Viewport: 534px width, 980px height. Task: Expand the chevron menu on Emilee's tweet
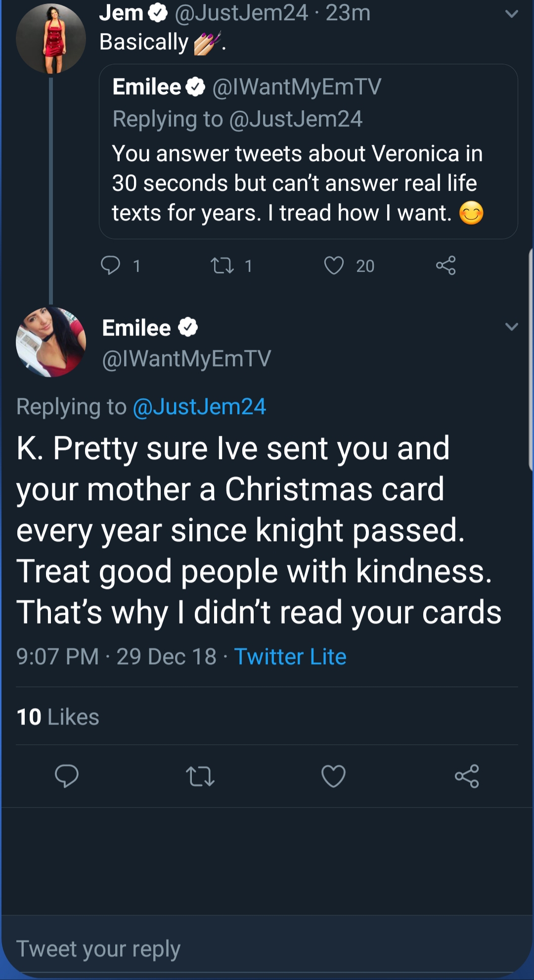[512, 327]
